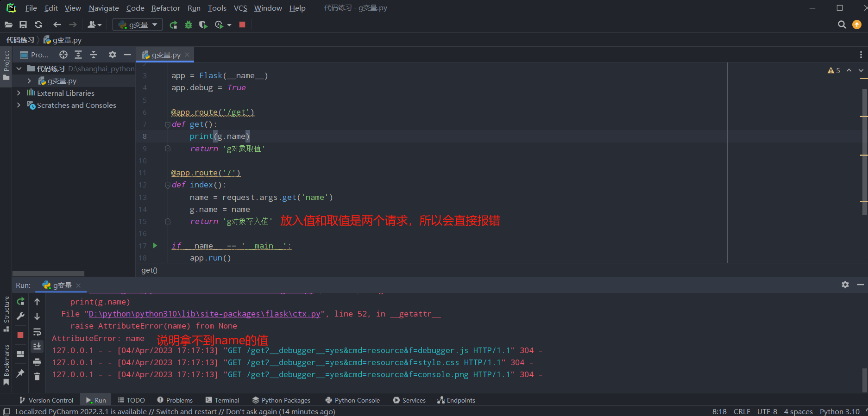Image resolution: width=868 pixels, height=416 pixels.
Task: Click the Open folder icon in main toolbar
Action: pyautogui.click(x=8, y=25)
